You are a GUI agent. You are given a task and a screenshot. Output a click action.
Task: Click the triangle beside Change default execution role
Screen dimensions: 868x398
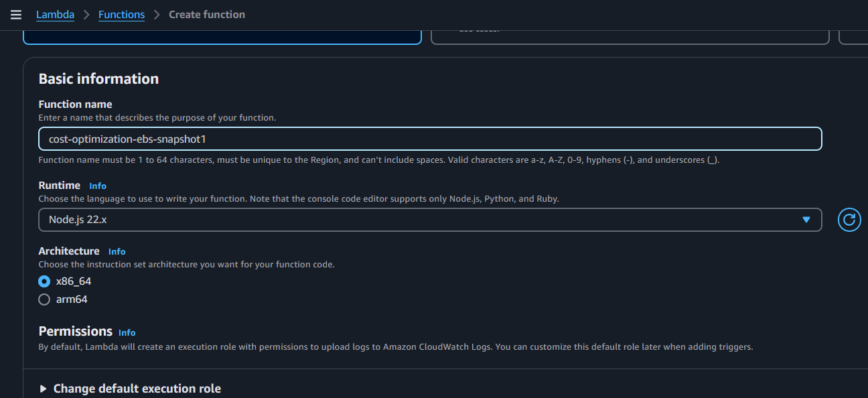[44, 389]
